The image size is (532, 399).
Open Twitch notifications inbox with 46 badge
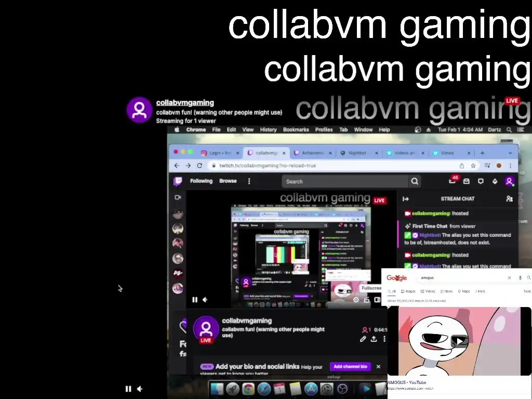click(453, 180)
